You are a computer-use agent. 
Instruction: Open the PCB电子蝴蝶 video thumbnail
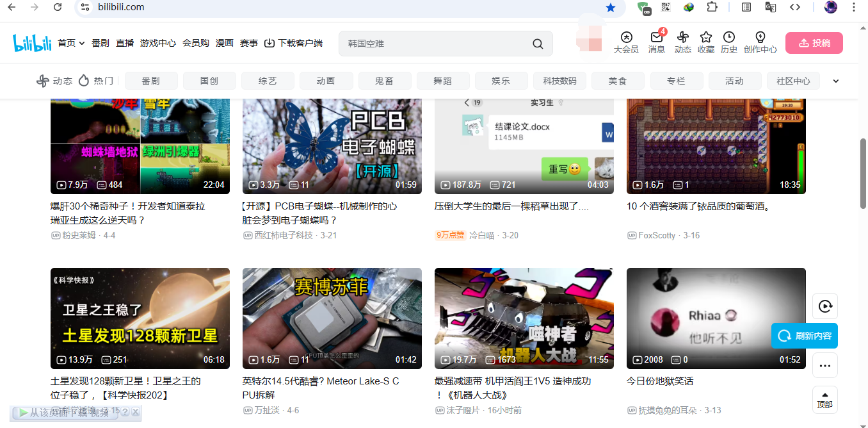pyautogui.click(x=332, y=146)
